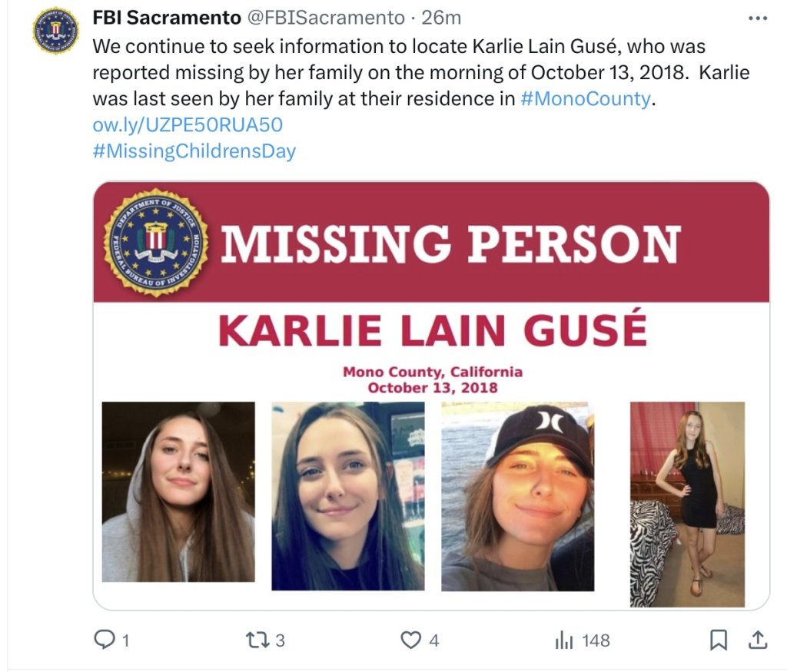
Task: Open FBI Sacramento profile avatar
Action: pos(55,31)
